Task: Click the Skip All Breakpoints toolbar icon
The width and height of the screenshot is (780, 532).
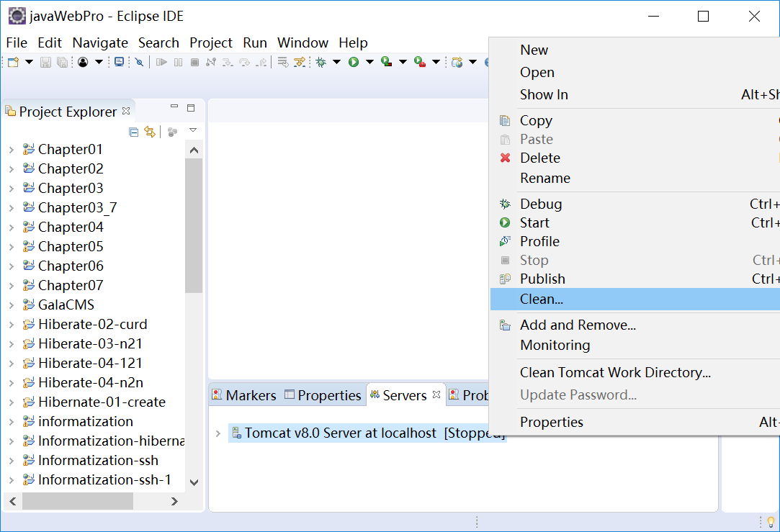Action: click(139, 62)
